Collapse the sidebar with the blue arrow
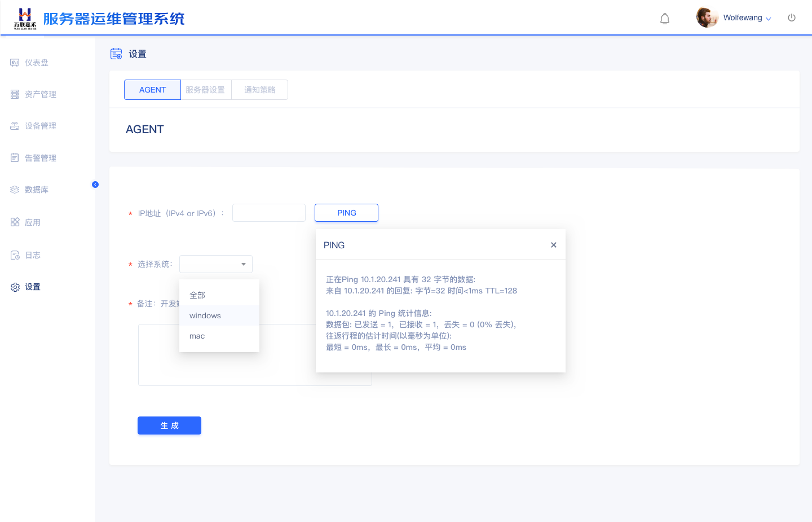 (x=95, y=185)
